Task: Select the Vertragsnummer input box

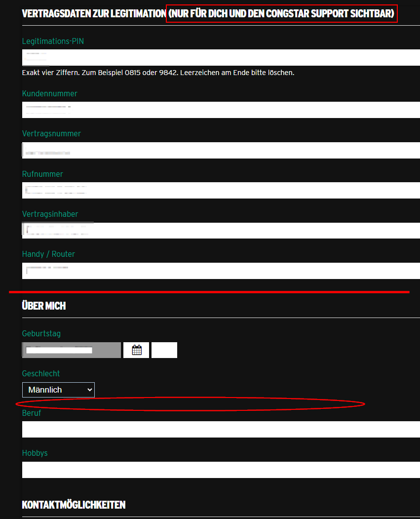Action: pos(221,150)
